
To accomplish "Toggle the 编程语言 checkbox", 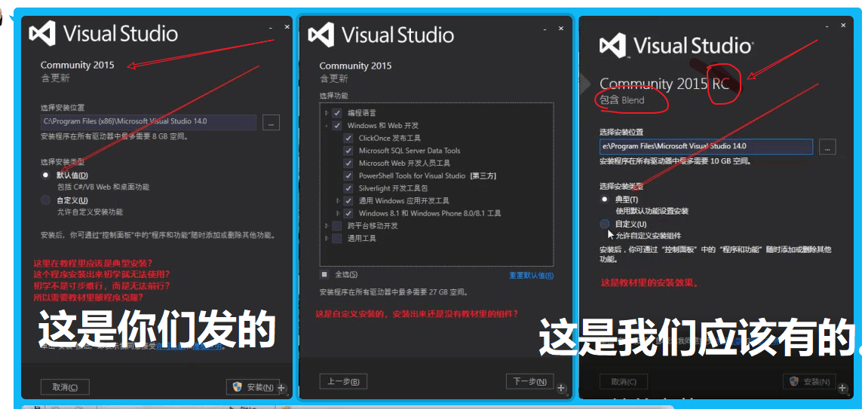I will [336, 113].
